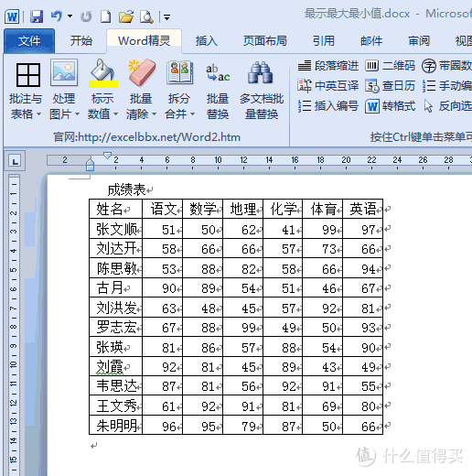Click the name cell 罗志宏

coord(115,327)
